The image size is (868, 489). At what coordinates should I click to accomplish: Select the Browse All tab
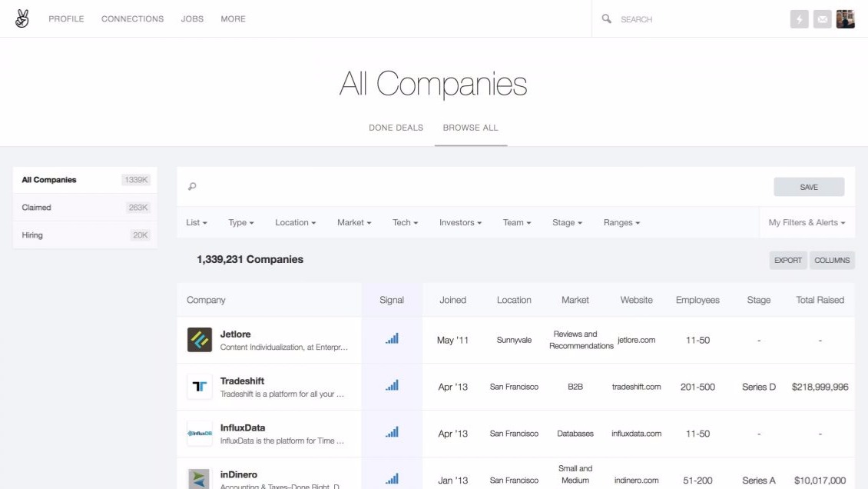click(x=471, y=128)
